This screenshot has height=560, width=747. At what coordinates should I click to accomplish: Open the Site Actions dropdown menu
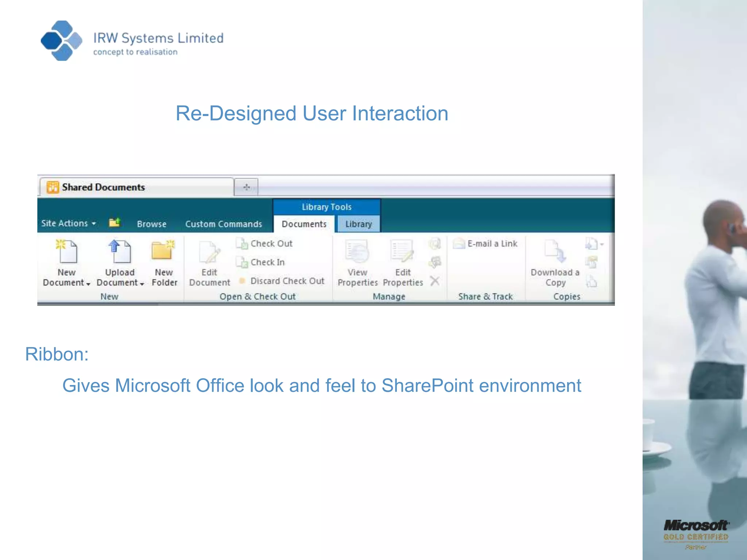pos(68,223)
